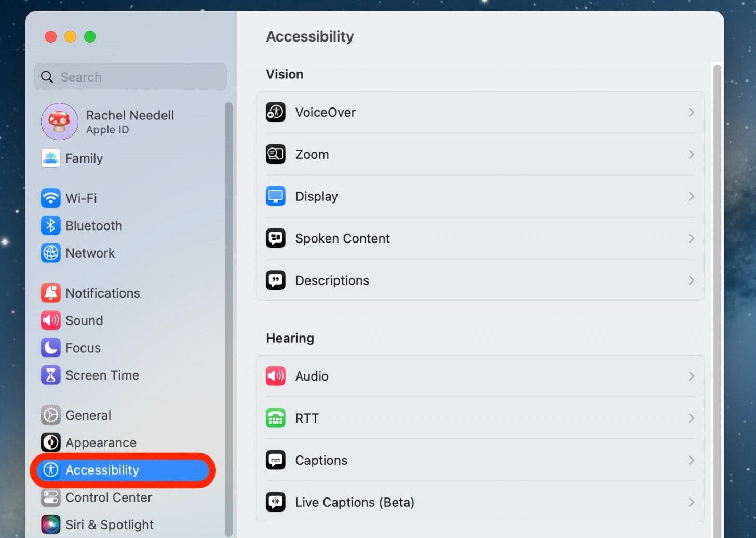Click the right pane vertical scrollbar
756x538 pixels.
(x=717, y=260)
